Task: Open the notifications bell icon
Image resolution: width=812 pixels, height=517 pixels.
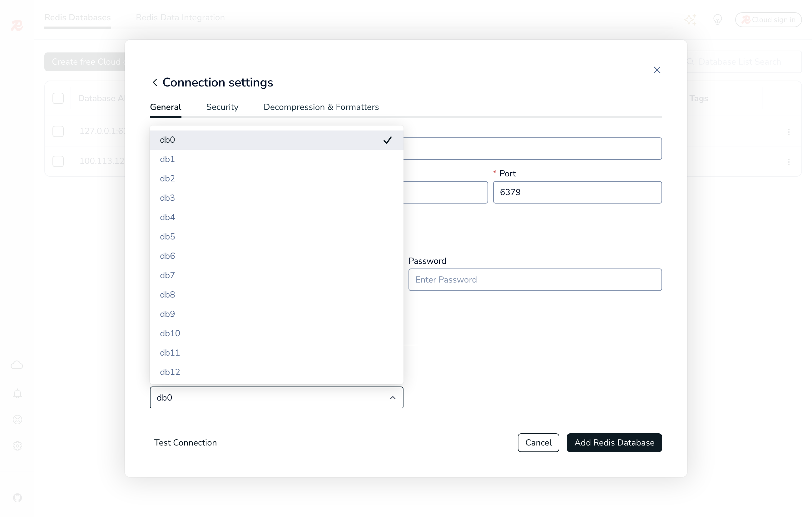Action: (17, 394)
